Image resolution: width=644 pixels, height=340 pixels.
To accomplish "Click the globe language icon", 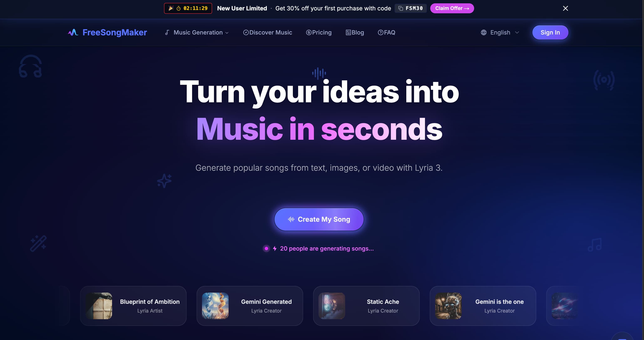I will 484,32.
